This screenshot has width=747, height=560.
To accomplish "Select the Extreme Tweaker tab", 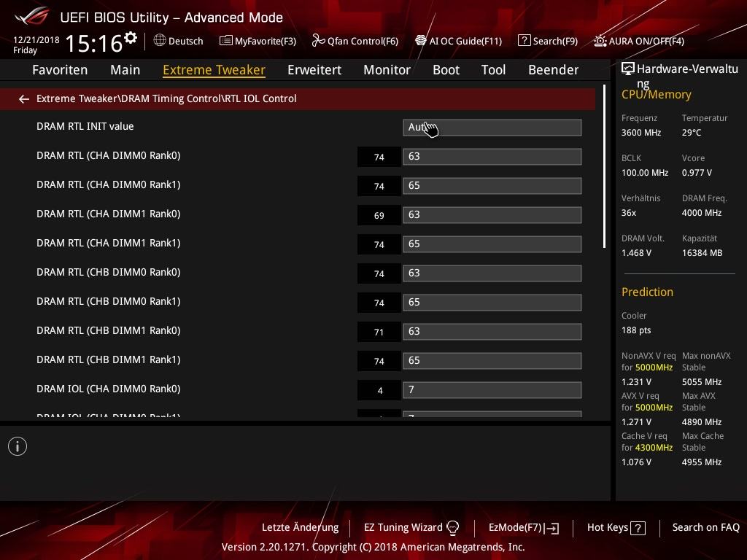I will point(214,70).
